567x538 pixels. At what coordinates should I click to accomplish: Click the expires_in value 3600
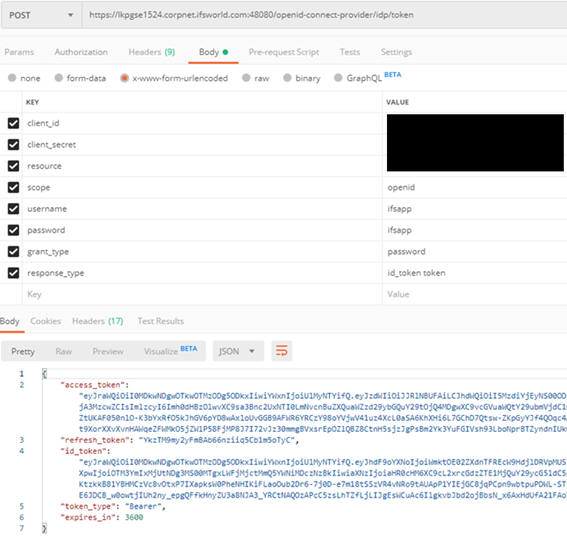134,517
